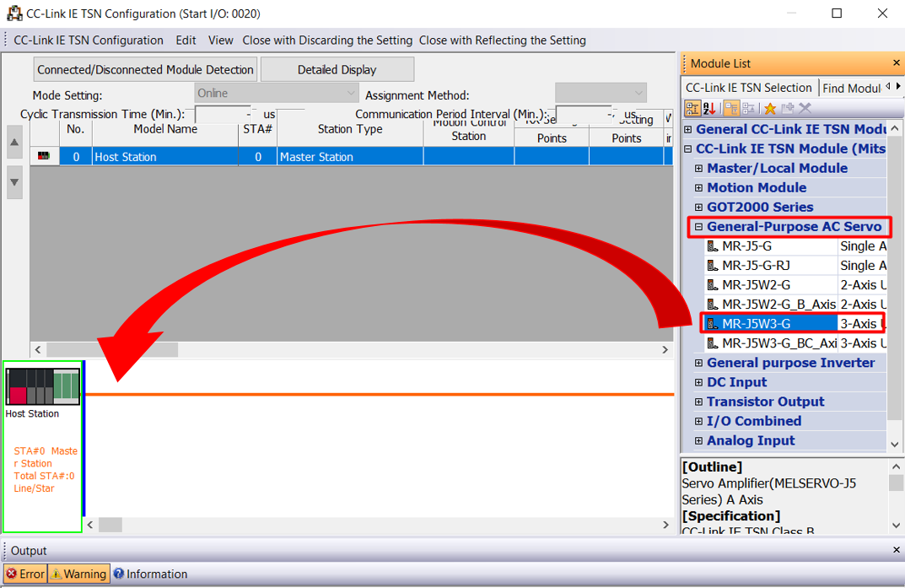Expand the Master/Local Module node

699,169
